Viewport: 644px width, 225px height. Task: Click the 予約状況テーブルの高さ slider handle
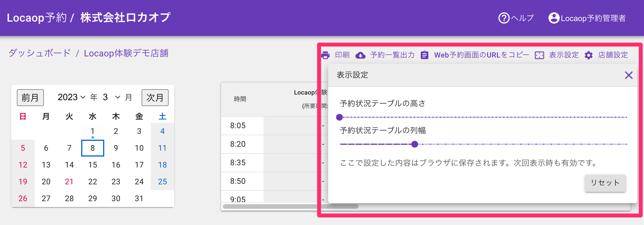[339, 117]
